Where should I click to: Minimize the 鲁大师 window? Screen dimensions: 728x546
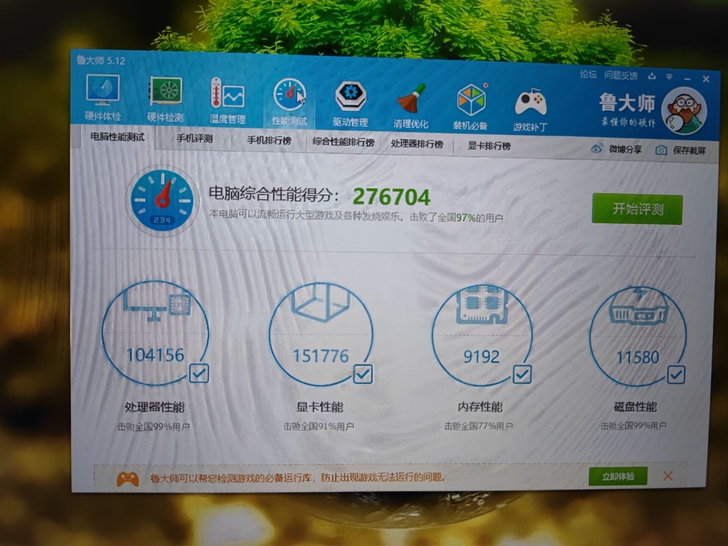(687, 78)
